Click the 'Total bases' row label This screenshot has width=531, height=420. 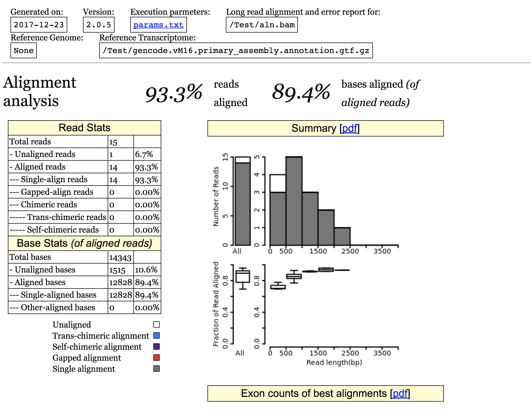click(30, 257)
